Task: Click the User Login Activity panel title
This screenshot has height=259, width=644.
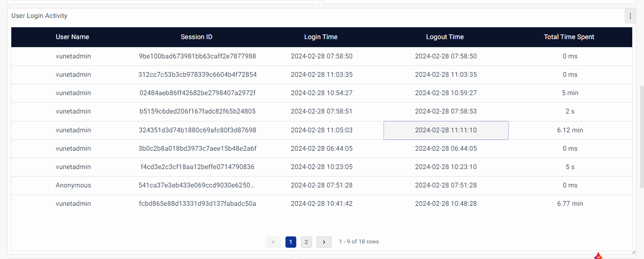Action: pos(39,16)
